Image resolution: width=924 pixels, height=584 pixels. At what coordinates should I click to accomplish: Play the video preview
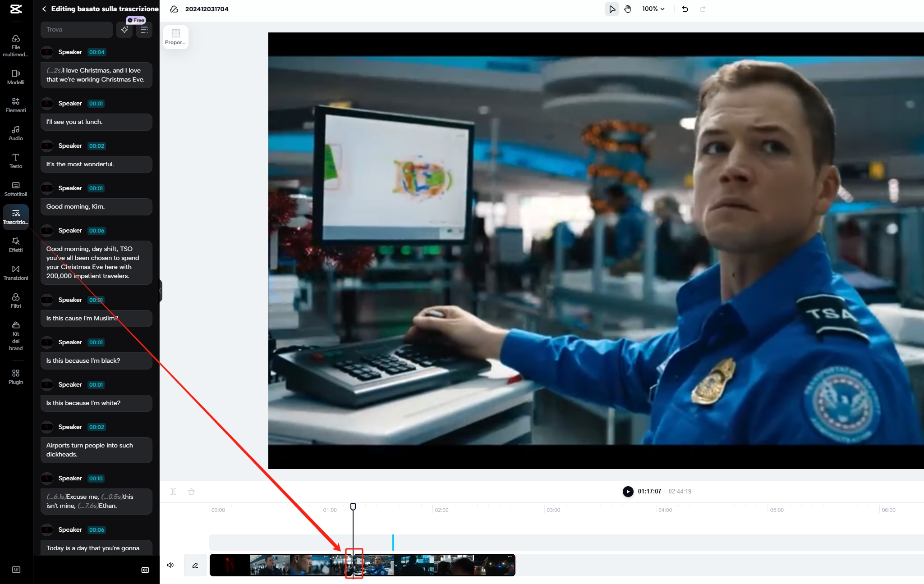[628, 492]
